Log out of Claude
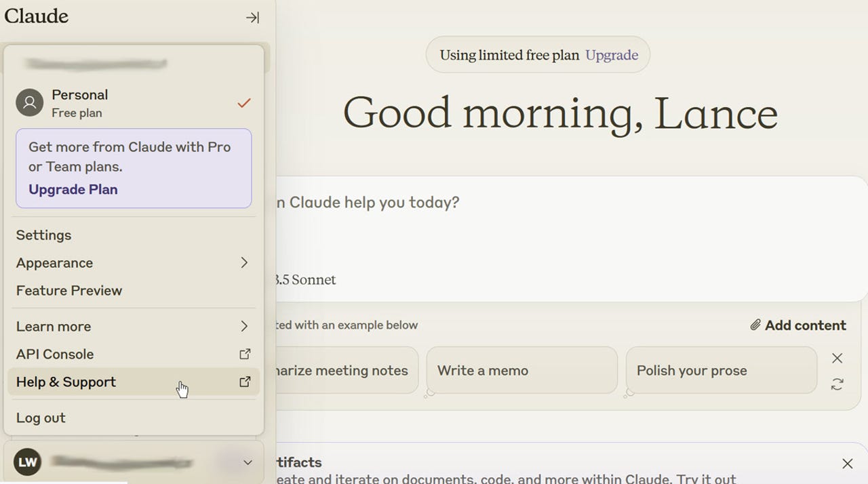 coord(41,418)
